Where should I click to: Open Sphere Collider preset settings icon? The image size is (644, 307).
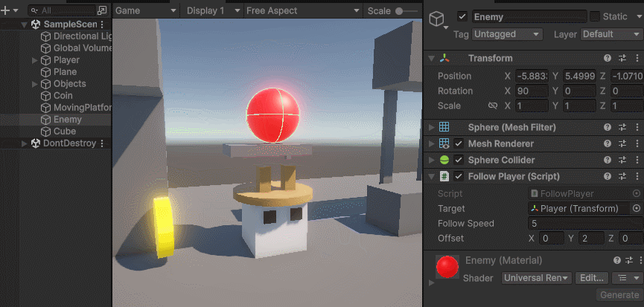(622, 161)
